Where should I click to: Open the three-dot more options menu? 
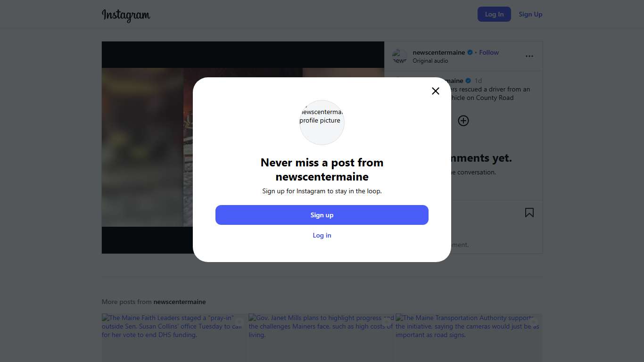click(529, 56)
